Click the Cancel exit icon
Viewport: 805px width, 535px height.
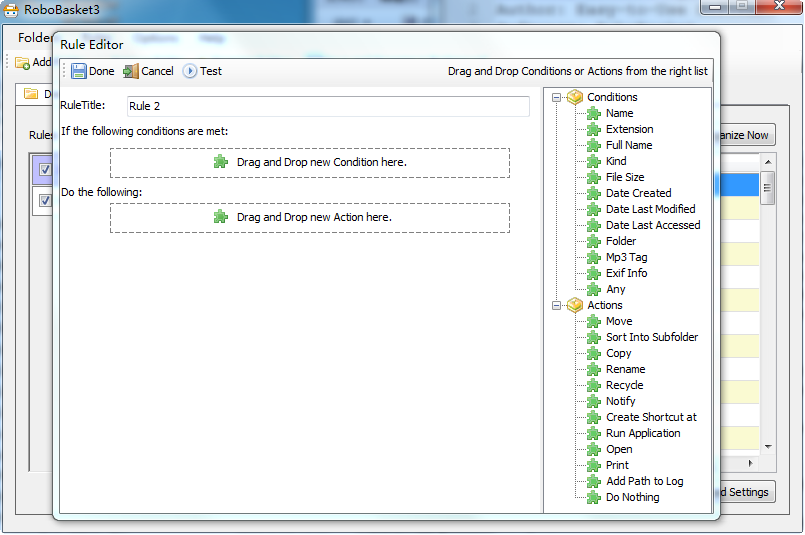(131, 71)
